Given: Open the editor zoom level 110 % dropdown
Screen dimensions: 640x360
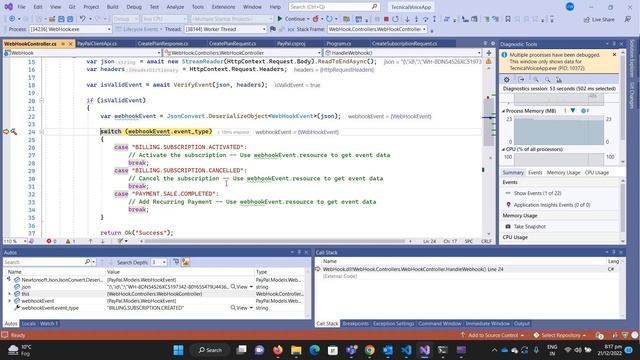Looking at the screenshot, I should (x=15, y=241).
